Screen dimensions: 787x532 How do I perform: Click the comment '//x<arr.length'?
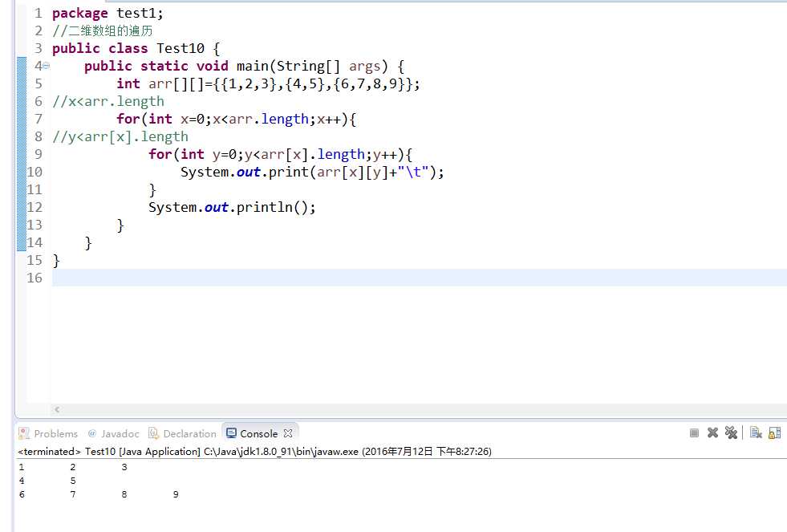point(108,101)
